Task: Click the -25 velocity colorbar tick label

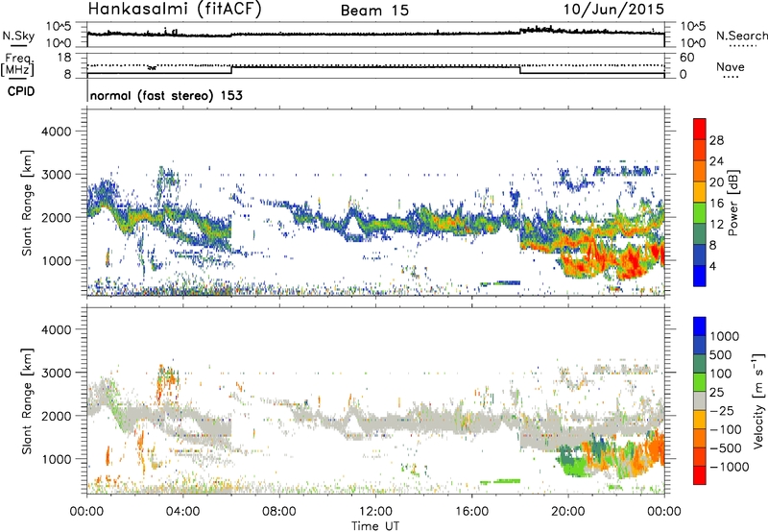Action: [722, 411]
